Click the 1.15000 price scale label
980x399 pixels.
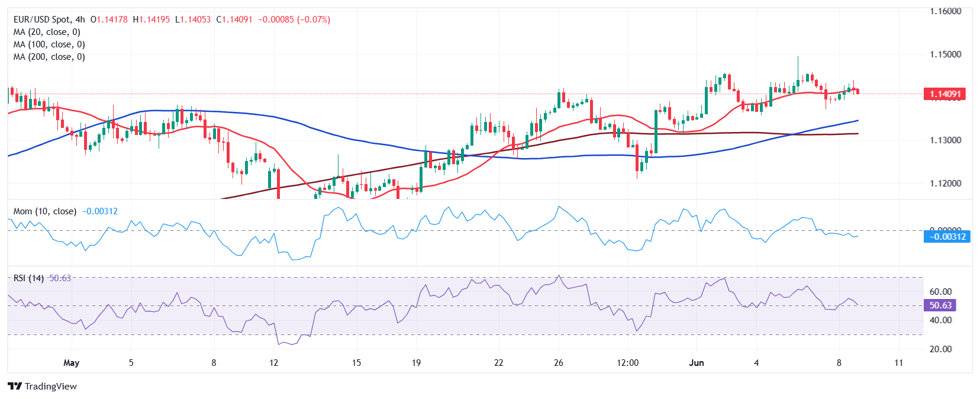tap(945, 54)
